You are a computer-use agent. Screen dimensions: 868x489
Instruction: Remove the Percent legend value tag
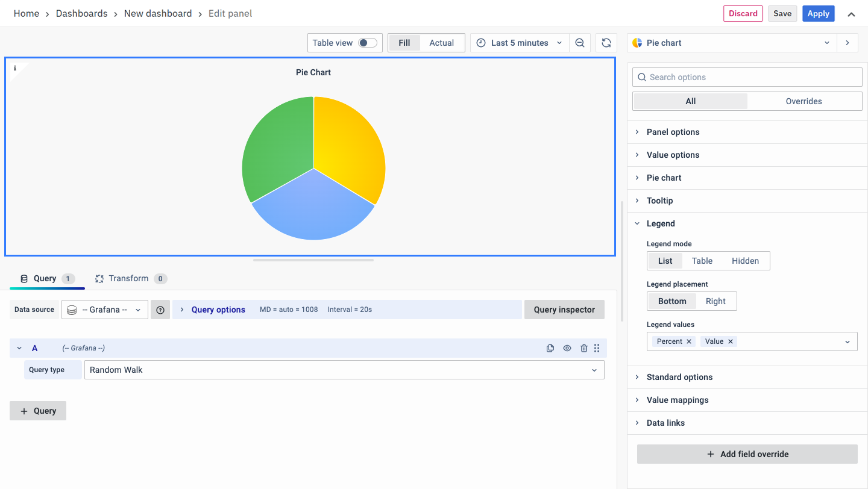coord(690,341)
